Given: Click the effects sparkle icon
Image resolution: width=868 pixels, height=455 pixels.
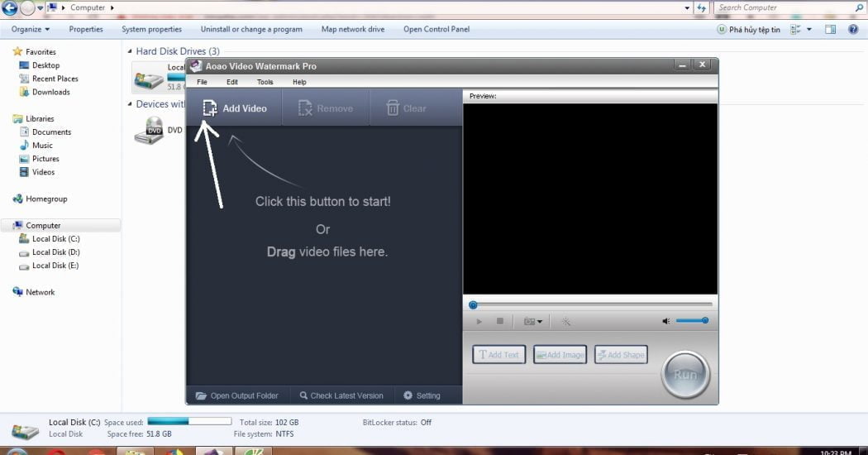Looking at the screenshot, I should pos(565,322).
